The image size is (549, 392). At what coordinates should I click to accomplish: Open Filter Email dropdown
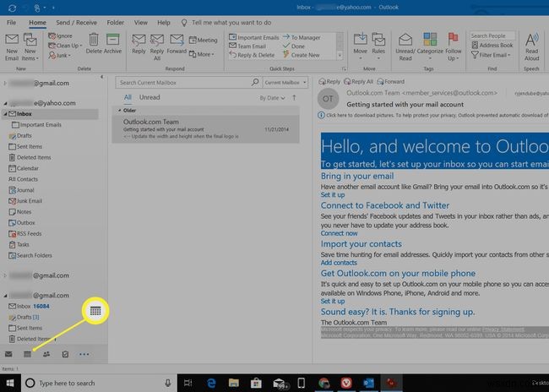(x=491, y=55)
